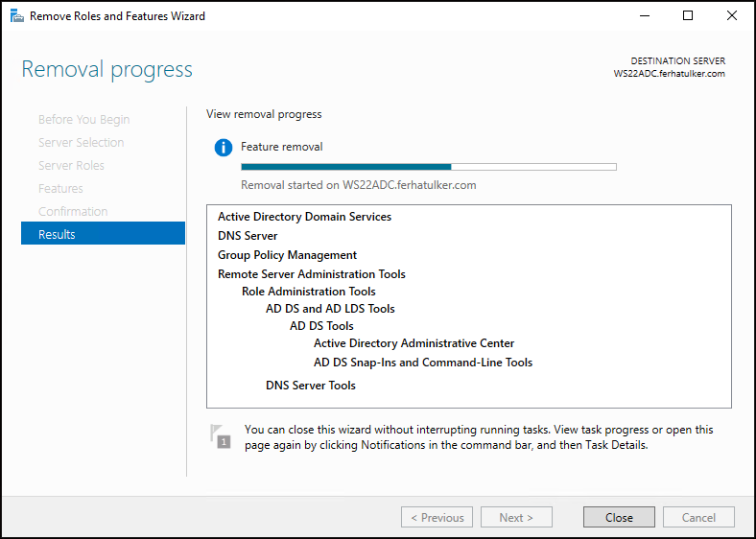
Task: Click the wizard app icon in title bar
Action: pyautogui.click(x=17, y=16)
